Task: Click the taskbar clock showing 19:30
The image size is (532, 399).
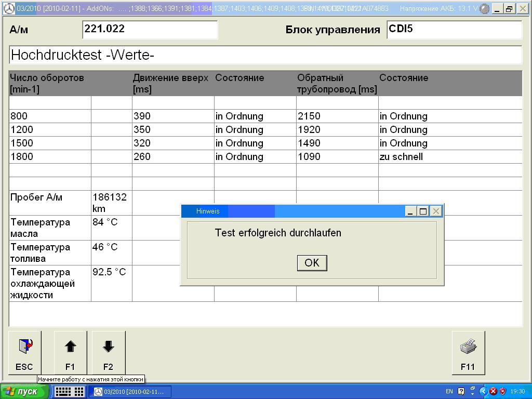Action: (x=517, y=391)
